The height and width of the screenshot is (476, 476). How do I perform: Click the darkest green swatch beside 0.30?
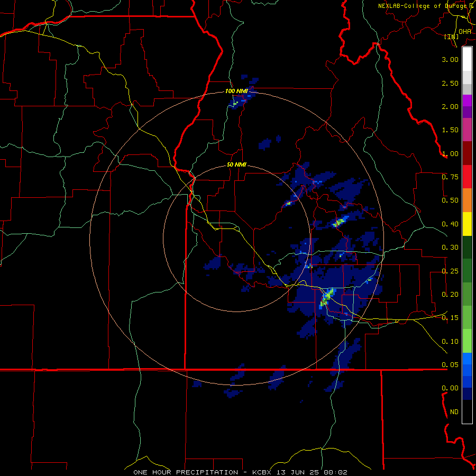pyautogui.click(x=467, y=247)
